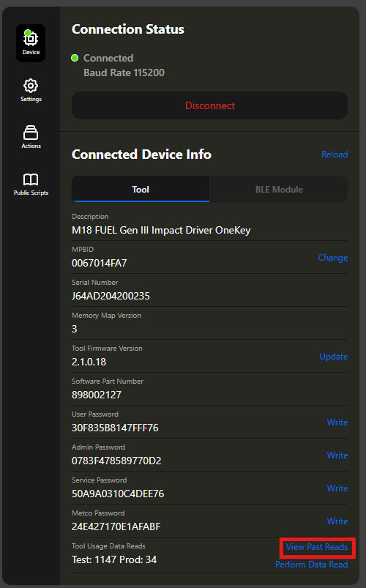The height and width of the screenshot is (588, 366).
Task: Select software part number 898002127
Action: tap(97, 395)
